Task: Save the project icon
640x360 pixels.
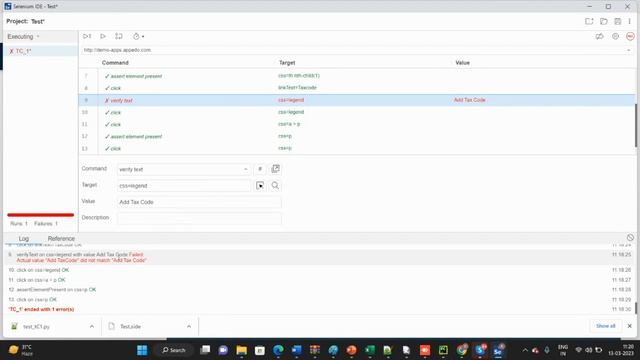Action: click(618, 21)
